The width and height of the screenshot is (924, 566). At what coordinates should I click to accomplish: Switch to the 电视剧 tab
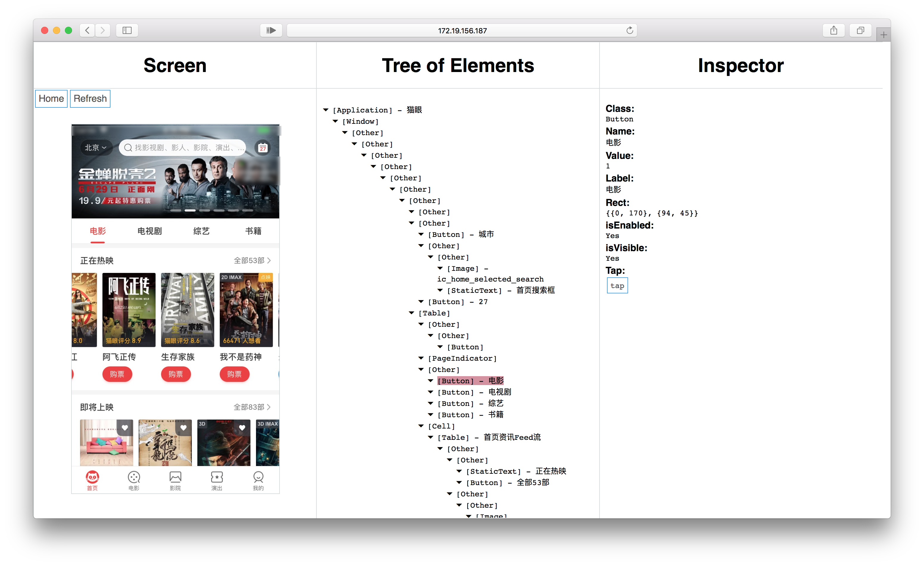(150, 231)
